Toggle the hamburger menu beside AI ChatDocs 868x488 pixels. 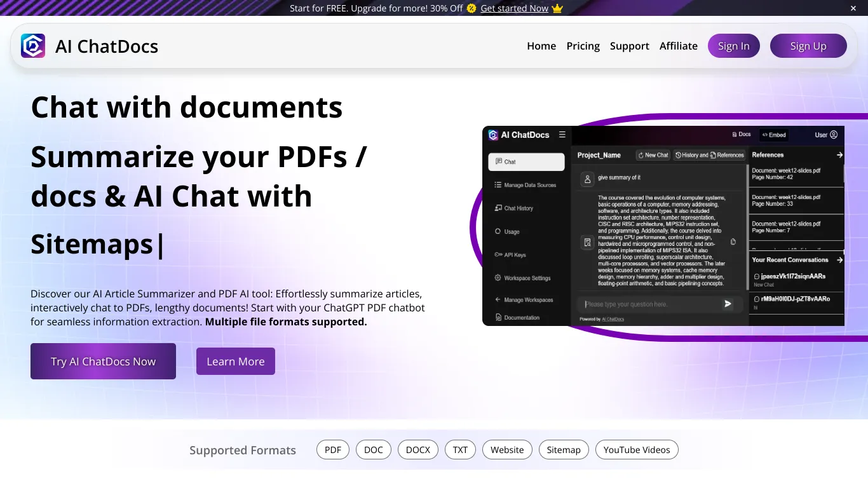coord(562,134)
